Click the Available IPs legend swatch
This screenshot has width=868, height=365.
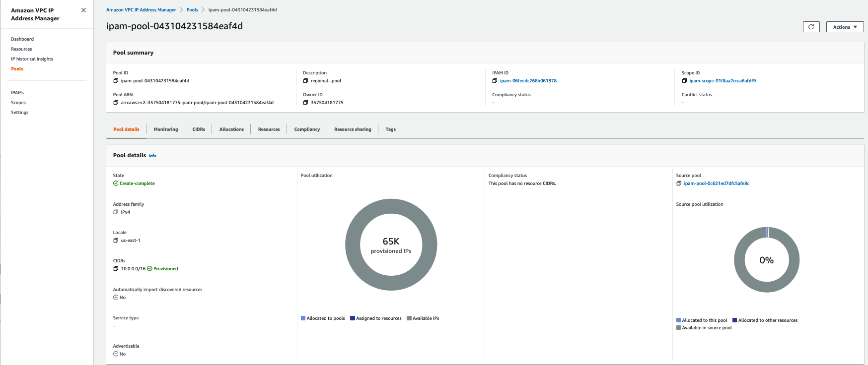409,318
